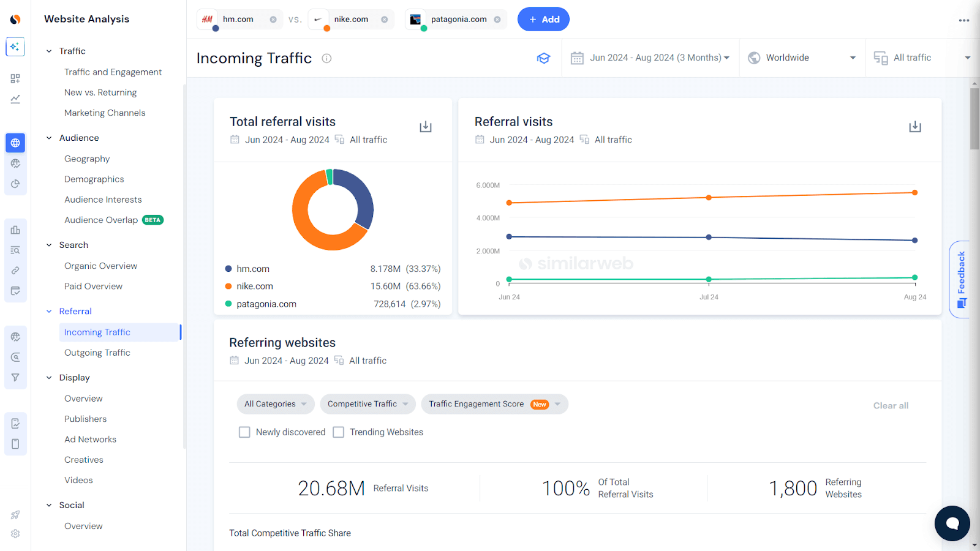Click the orange nike.com legend dot
980x551 pixels.
click(x=228, y=287)
